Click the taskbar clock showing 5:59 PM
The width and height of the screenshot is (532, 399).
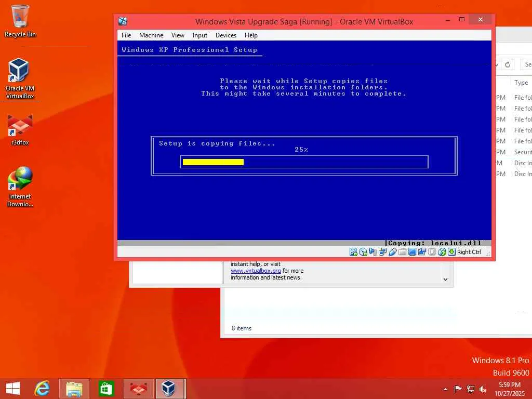510,389
